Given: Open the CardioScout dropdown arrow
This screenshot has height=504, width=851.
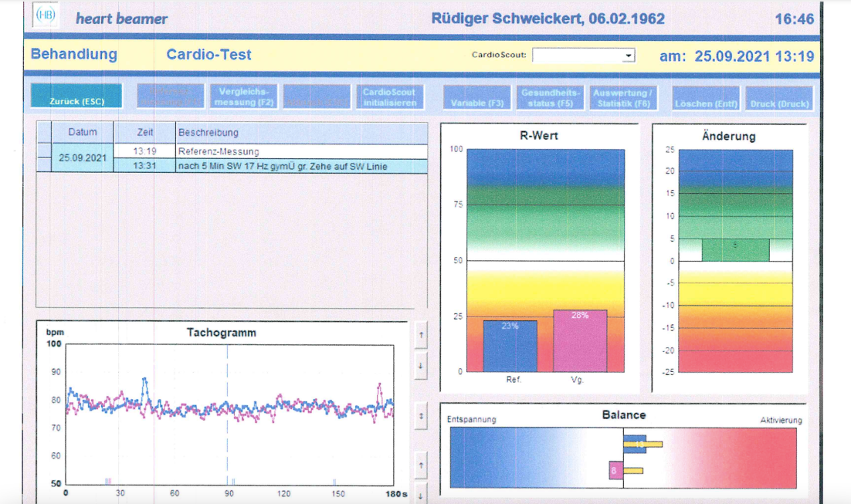Looking at the screenshot, I should pos(629,56).
